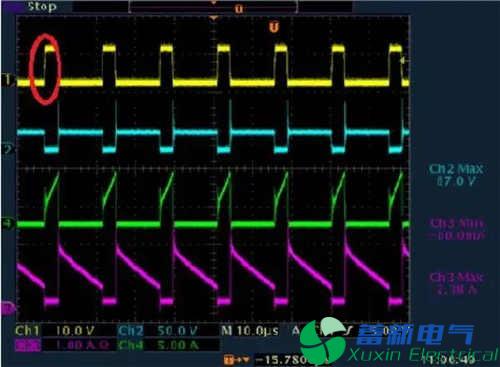Image resolution: width=500 pixels, height=367 pixels.
Task: Select the magenta Ch3 1.00 A readout
Action: pos(62,345)
